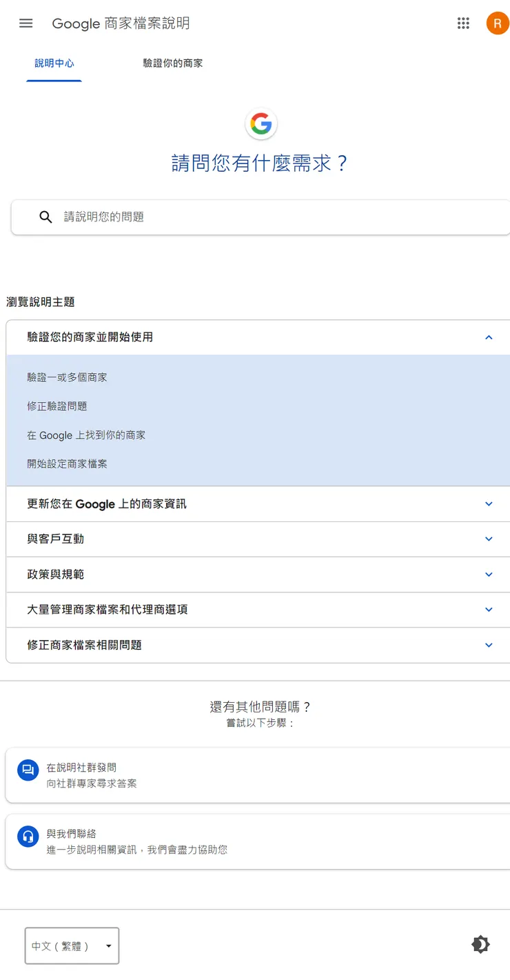
Task: Click the search magnifier icon
Action: tap(45, 217)
